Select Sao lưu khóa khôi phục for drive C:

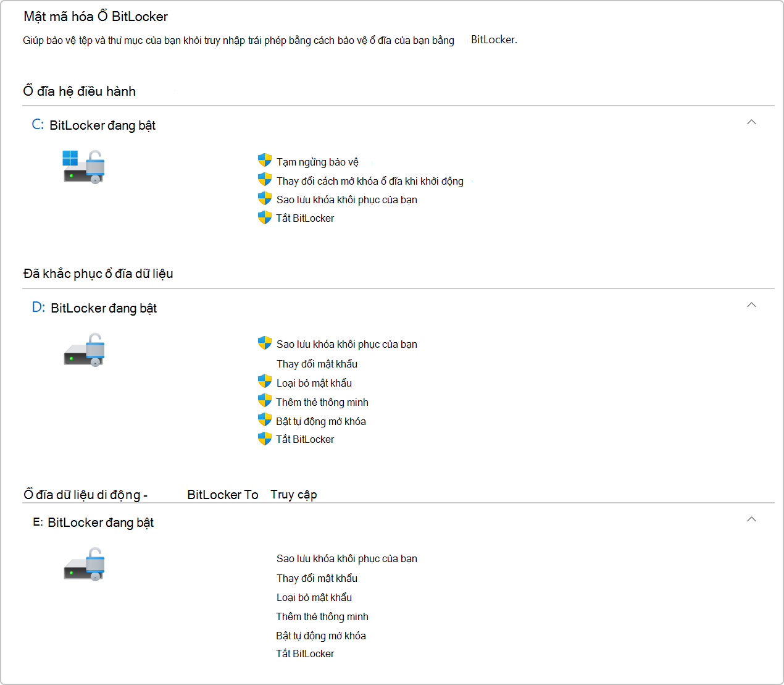(347, 200)
